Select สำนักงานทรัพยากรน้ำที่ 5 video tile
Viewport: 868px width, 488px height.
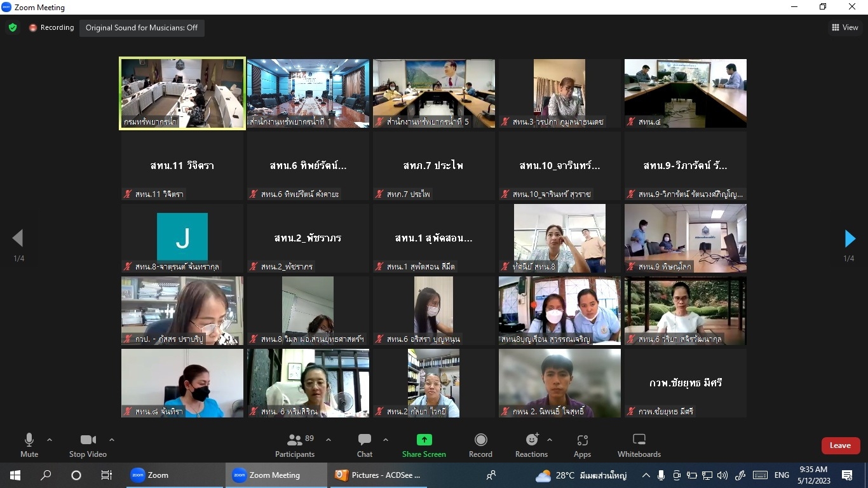click(434, 93)
